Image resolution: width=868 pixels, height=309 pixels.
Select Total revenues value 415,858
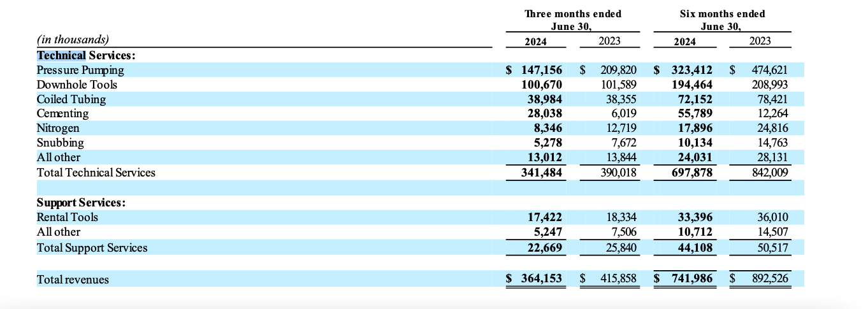coord(618,279)
